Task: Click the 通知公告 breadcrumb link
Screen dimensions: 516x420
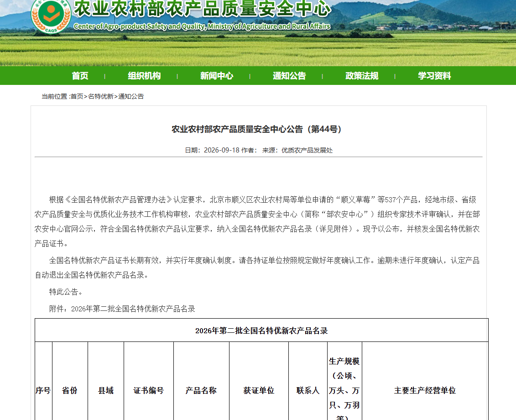Action: pos(131,96)
